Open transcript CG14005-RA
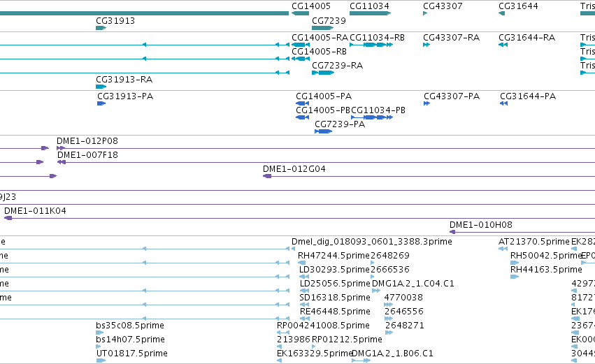This screenshot has width=595, height=364. click(300, 45)
